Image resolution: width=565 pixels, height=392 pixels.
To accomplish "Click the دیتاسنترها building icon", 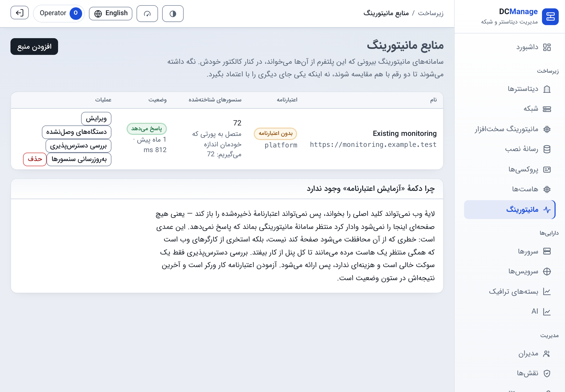I will [x=547, y=89].
